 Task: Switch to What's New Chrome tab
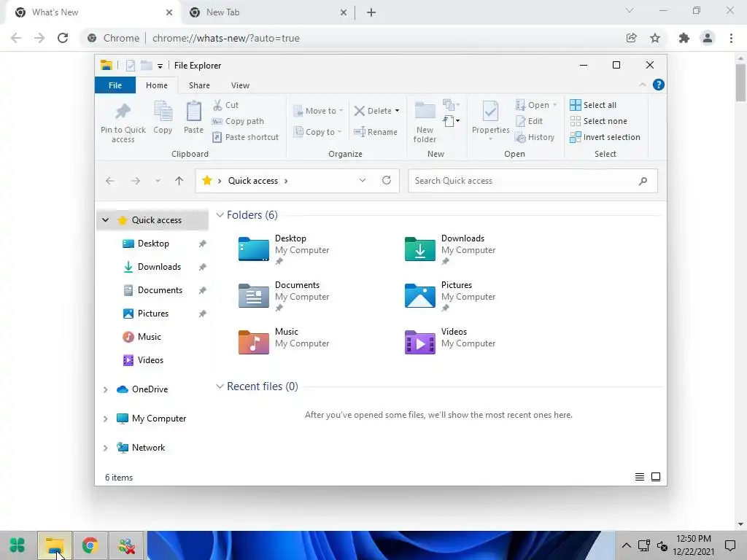pos(93,12)
